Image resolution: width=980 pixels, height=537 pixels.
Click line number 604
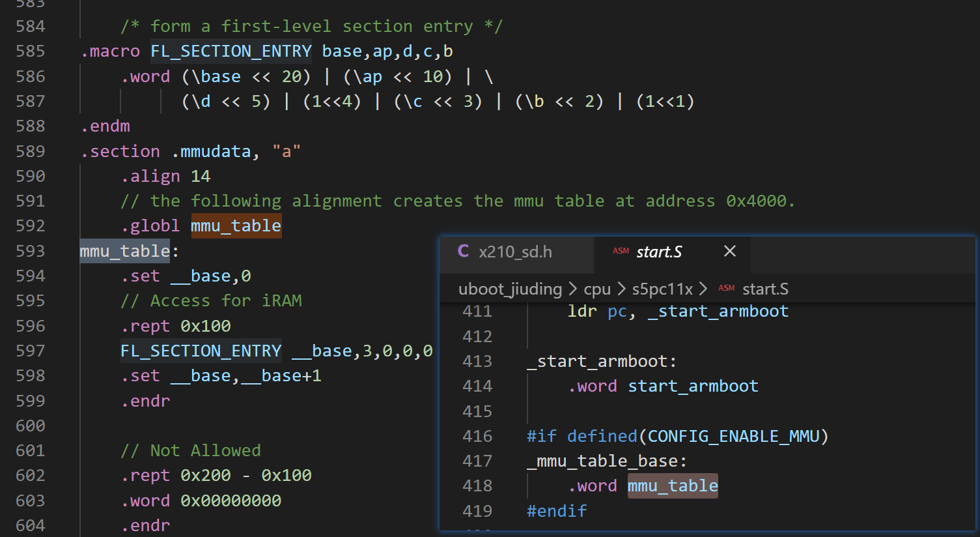(31, 525)
